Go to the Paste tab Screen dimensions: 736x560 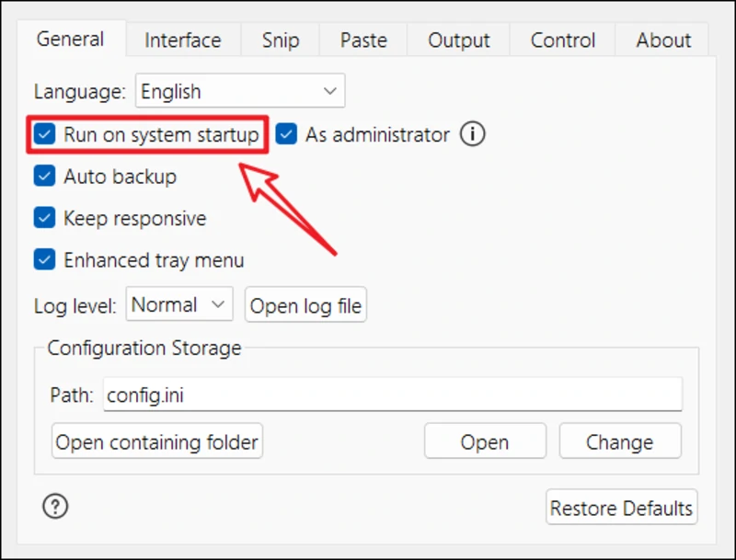pos(363,40)
